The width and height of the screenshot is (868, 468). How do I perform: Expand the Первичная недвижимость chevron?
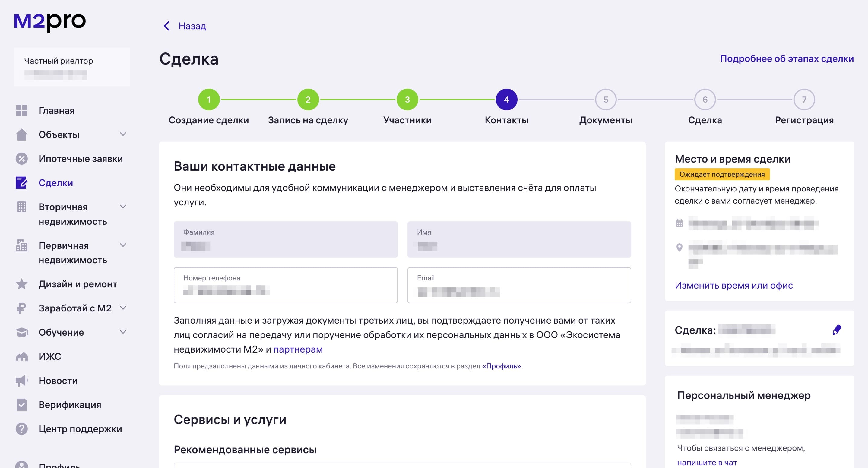[x=123, y=245]
